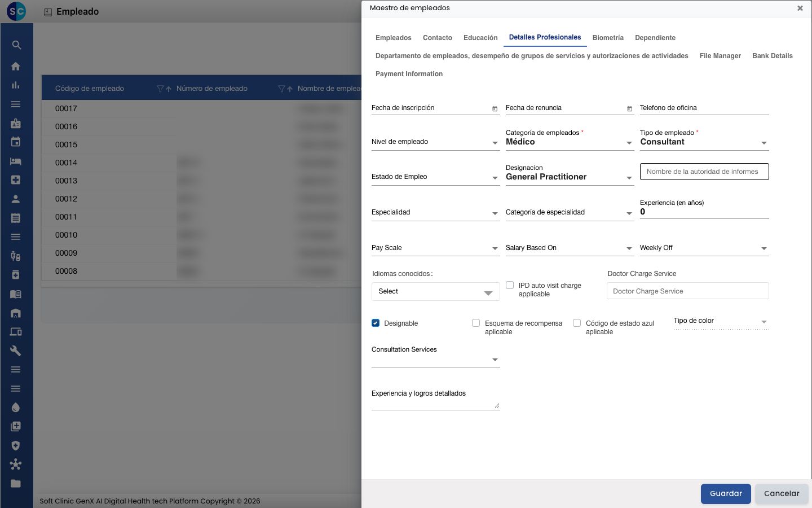
Task: Enable IPD auto visit charge applicable
Action: coord(510,286)
